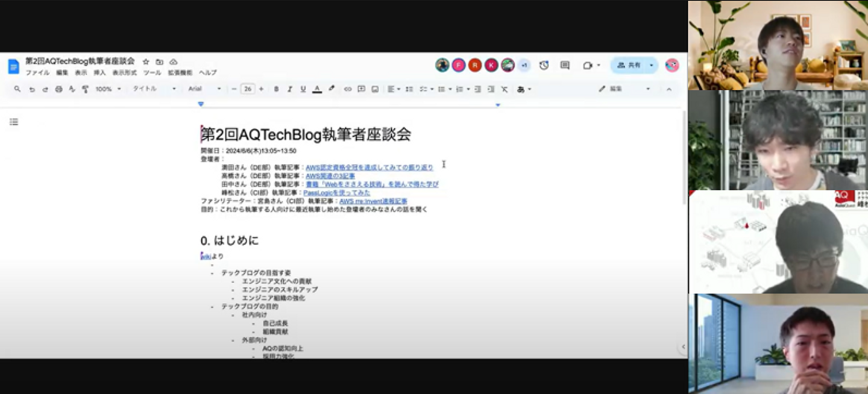The image size is (868, 394).
Task: Open the AWS認定資格全冠 article link
Action: pyautogui.click(x=370, y=167)
